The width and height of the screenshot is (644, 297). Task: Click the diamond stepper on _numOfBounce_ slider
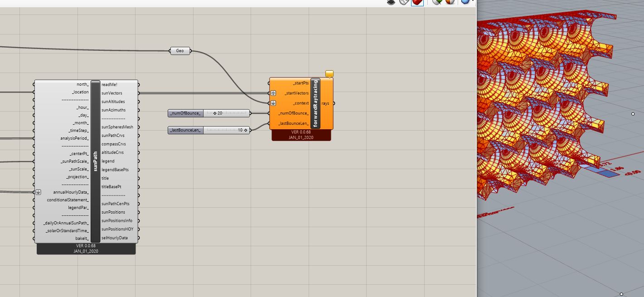tap(215, 113)
